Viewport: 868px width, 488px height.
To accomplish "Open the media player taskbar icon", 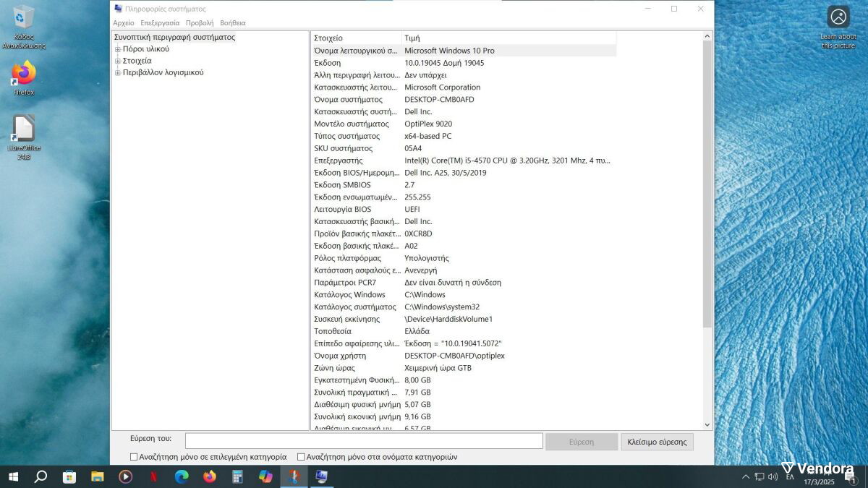I will 125,476.
